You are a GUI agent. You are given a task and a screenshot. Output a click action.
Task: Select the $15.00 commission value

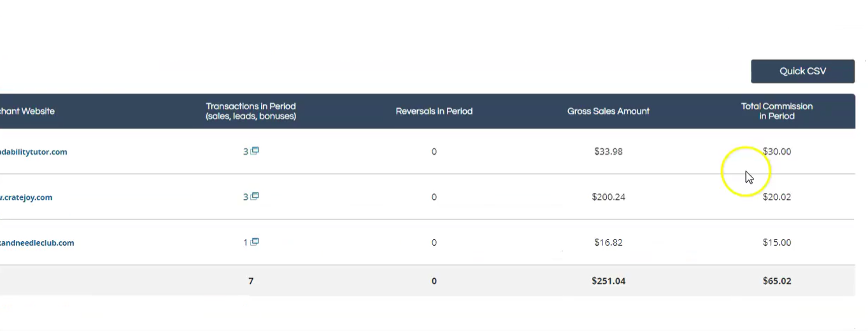tap(777, 243)
